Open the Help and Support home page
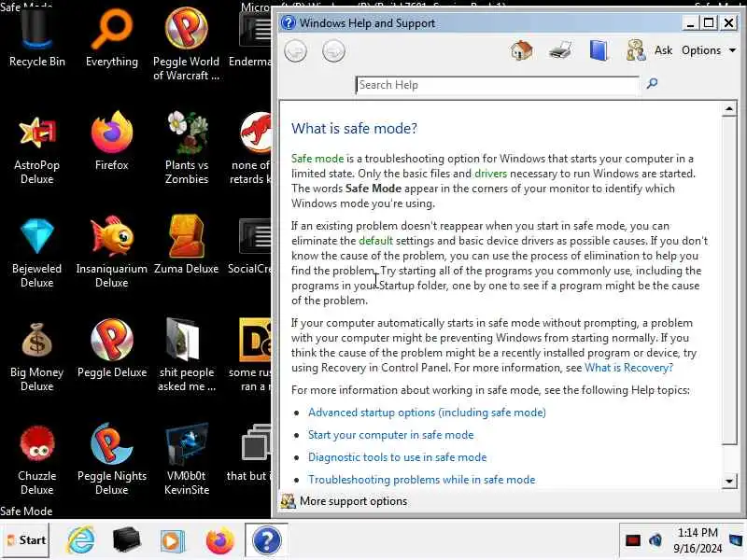This screenshot has width=747, height=560. click(x=521, y=50)
